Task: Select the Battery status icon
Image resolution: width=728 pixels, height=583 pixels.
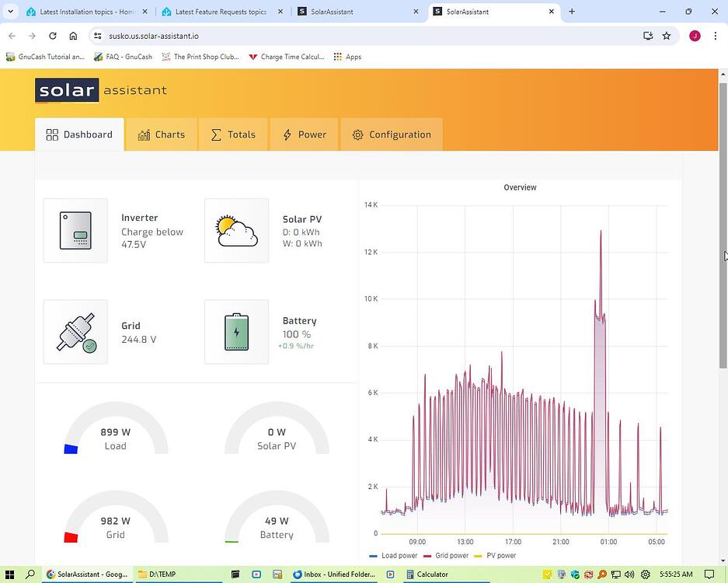Action: (x=236, y=331)
